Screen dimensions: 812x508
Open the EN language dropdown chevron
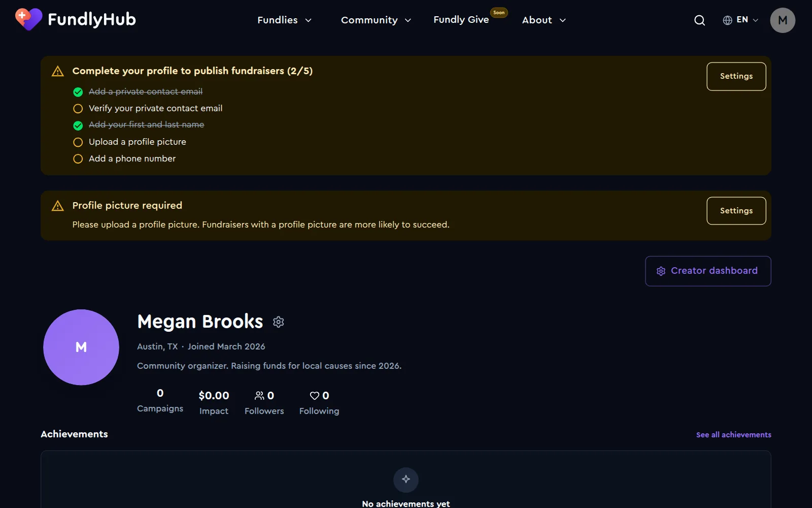pyautogui.click(x=755, y=20)
